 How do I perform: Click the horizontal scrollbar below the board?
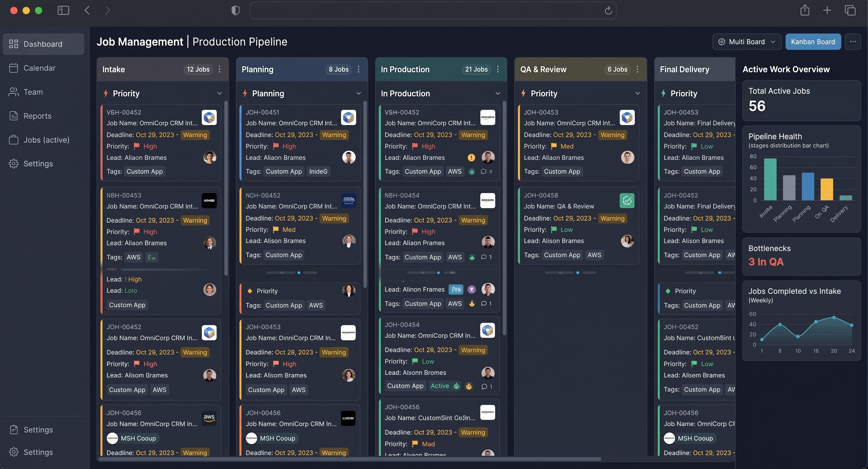349,459
